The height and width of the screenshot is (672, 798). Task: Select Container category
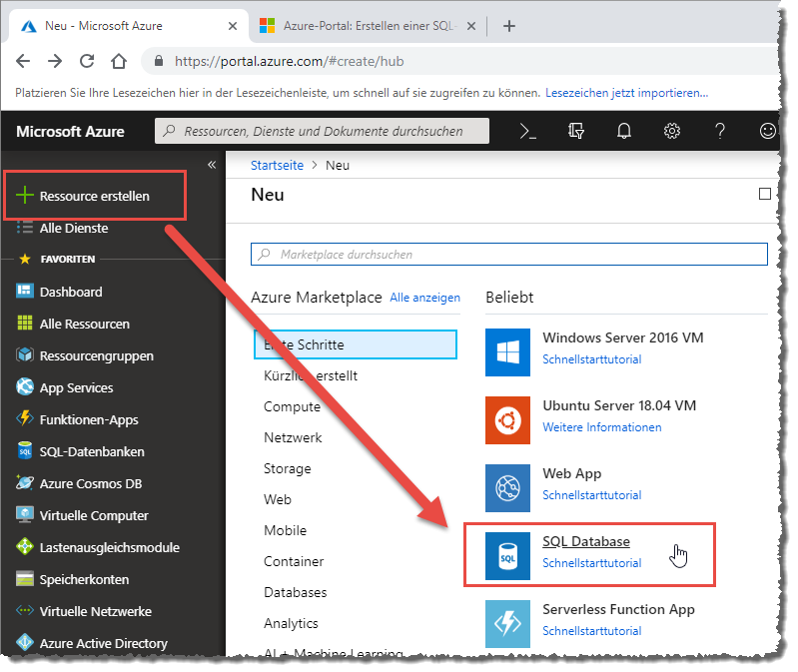[294, 561]
